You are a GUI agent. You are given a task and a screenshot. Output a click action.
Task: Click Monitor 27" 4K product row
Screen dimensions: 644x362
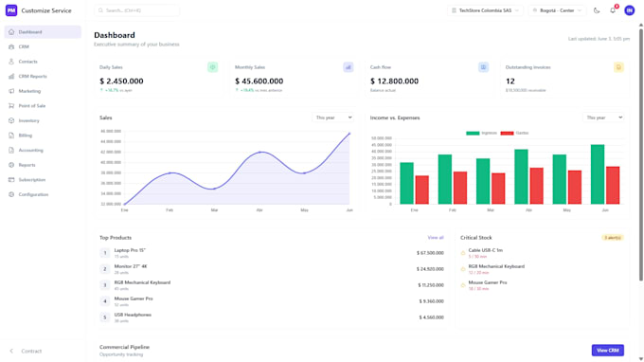coord(272,269)
